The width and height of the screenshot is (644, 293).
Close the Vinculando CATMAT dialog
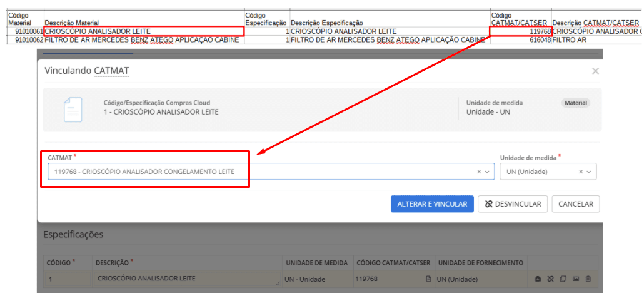[595, 71]
